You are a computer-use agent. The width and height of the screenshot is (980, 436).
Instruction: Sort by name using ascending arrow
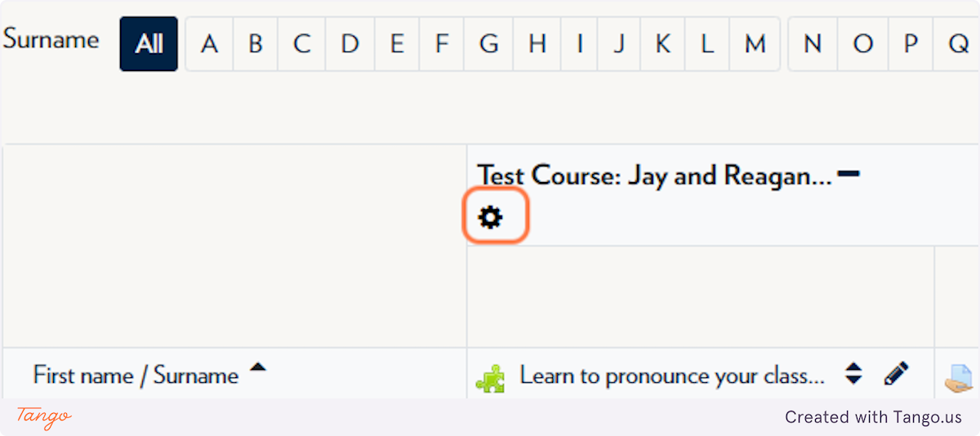258,367
